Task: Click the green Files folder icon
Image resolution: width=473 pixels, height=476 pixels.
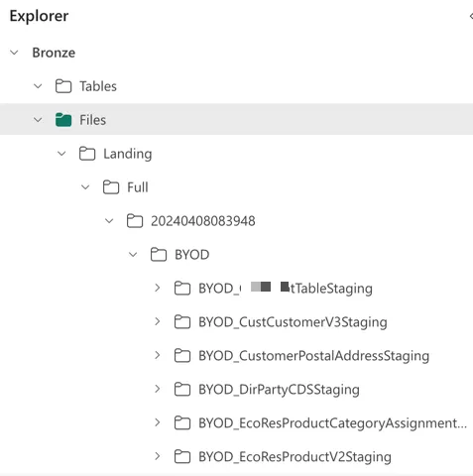Action: coord(63,120)
